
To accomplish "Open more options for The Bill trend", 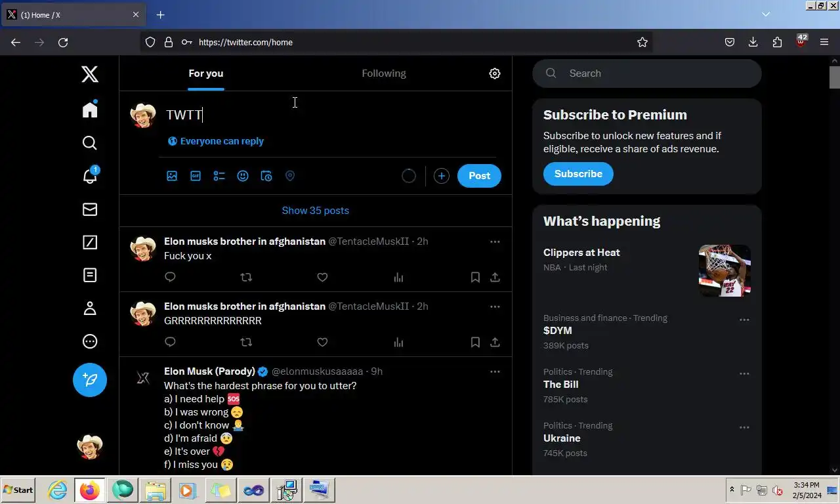I will [744, 373].
